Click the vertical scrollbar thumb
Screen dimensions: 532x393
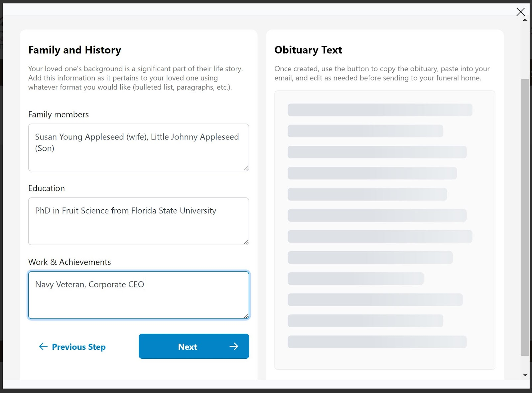click(525, 216)
